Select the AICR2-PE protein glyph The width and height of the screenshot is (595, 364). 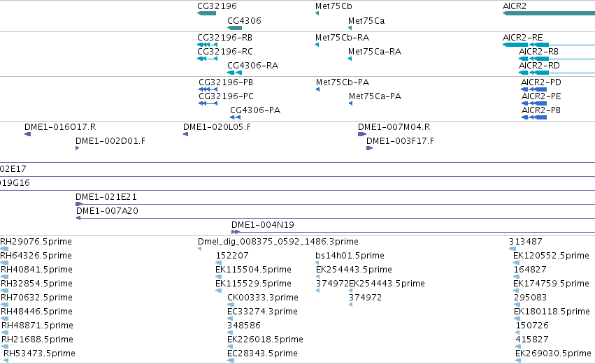(x=534, y=103)
